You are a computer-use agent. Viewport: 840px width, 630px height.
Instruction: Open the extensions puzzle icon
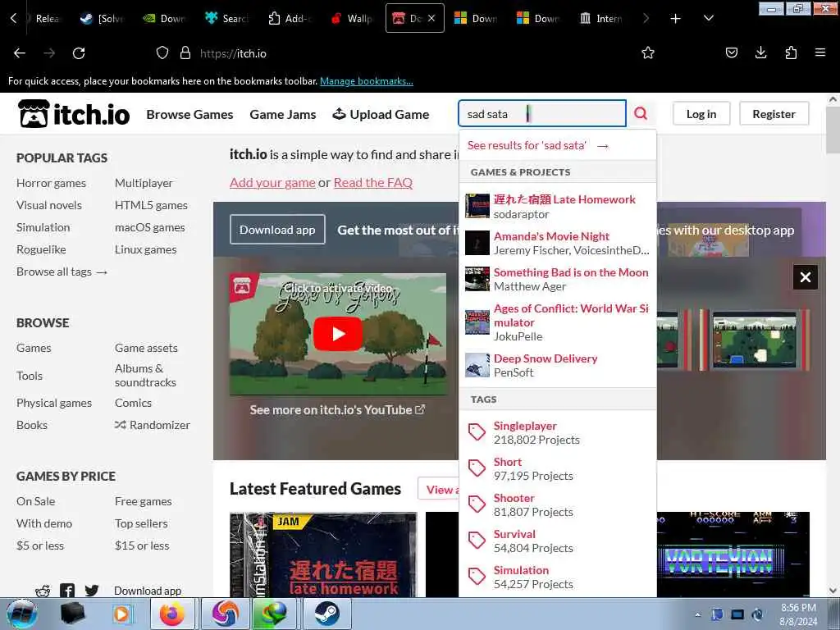(791, 52)
